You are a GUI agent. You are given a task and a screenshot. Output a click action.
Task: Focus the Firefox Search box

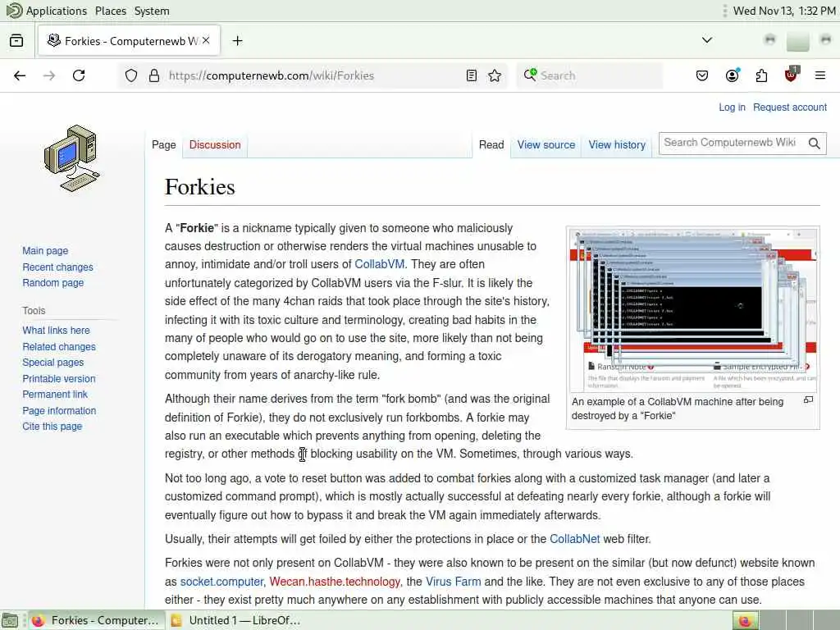click(589, 75)
